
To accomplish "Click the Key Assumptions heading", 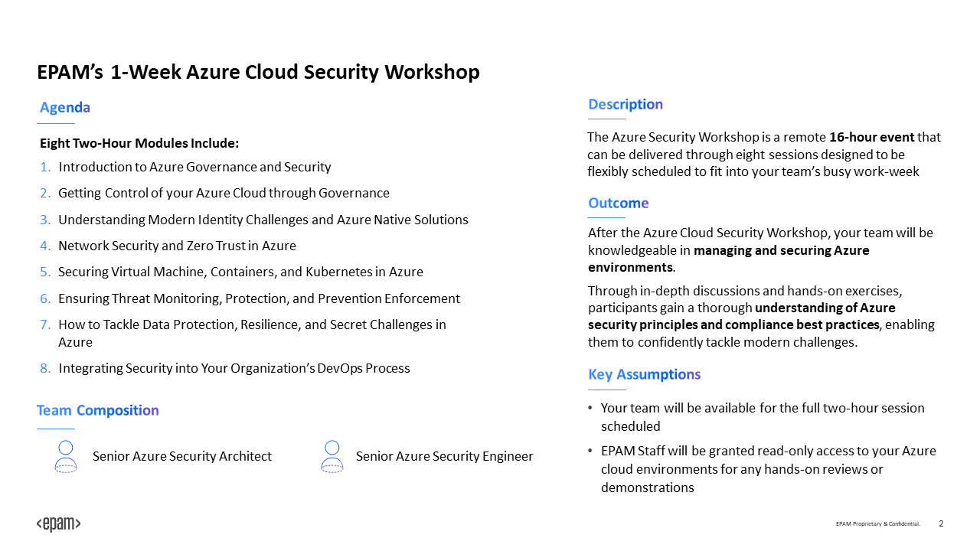I will (645, 374).
